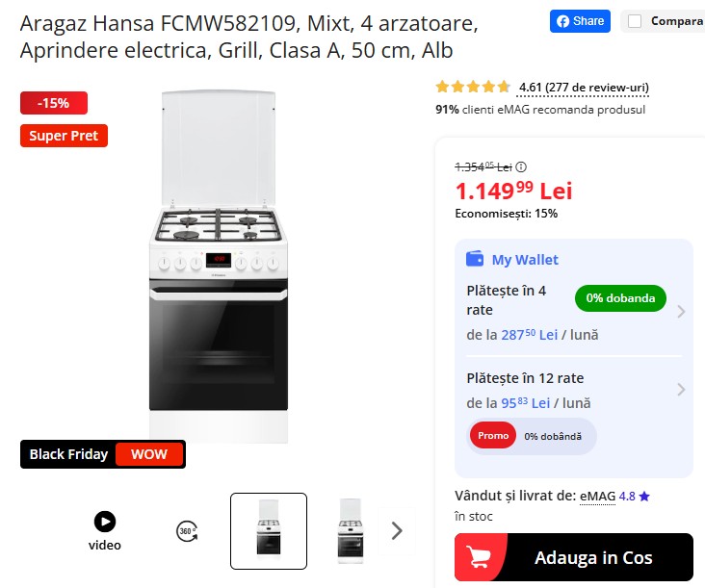
Task: Click the Black Friday WOW badge
Action: pos(103,454)
